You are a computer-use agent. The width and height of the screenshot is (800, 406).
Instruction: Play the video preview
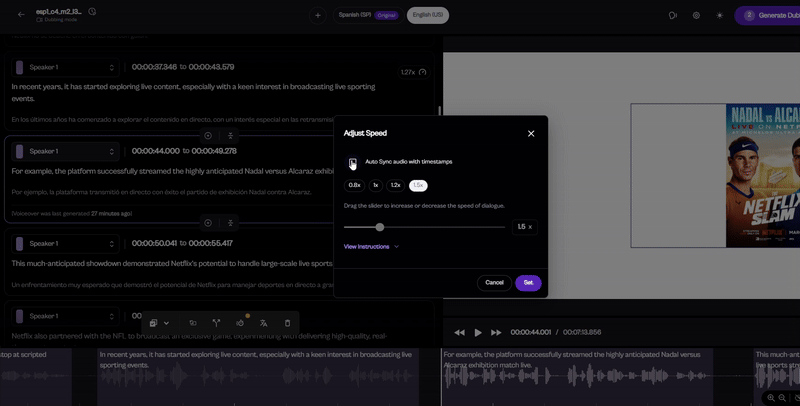(478, 333)
